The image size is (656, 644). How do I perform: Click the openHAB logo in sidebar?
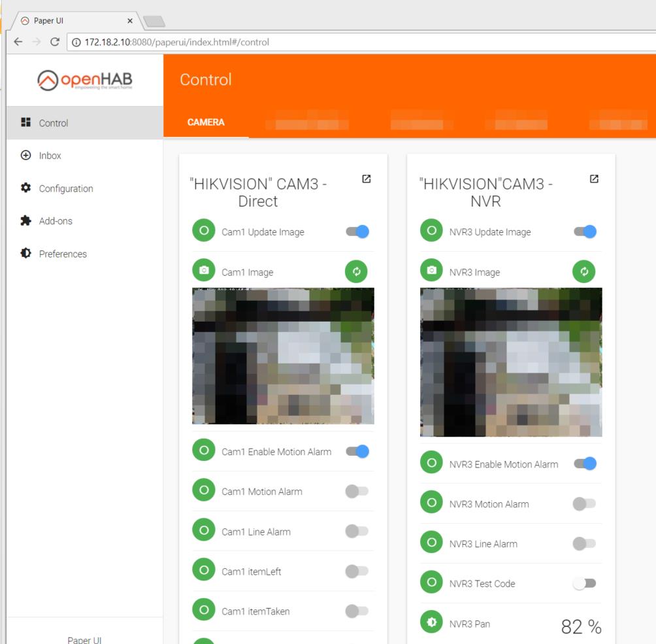tap(84, 80)
